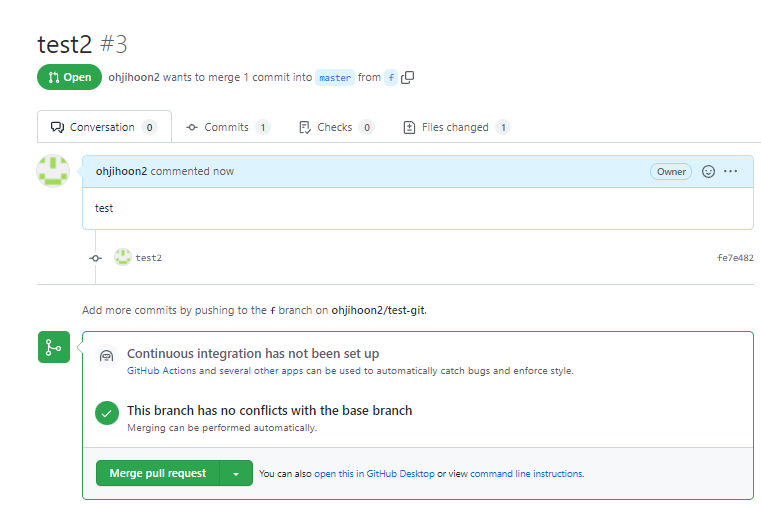
Task: Click the Open pull request status badge
Action: click(x=69, y=77)
